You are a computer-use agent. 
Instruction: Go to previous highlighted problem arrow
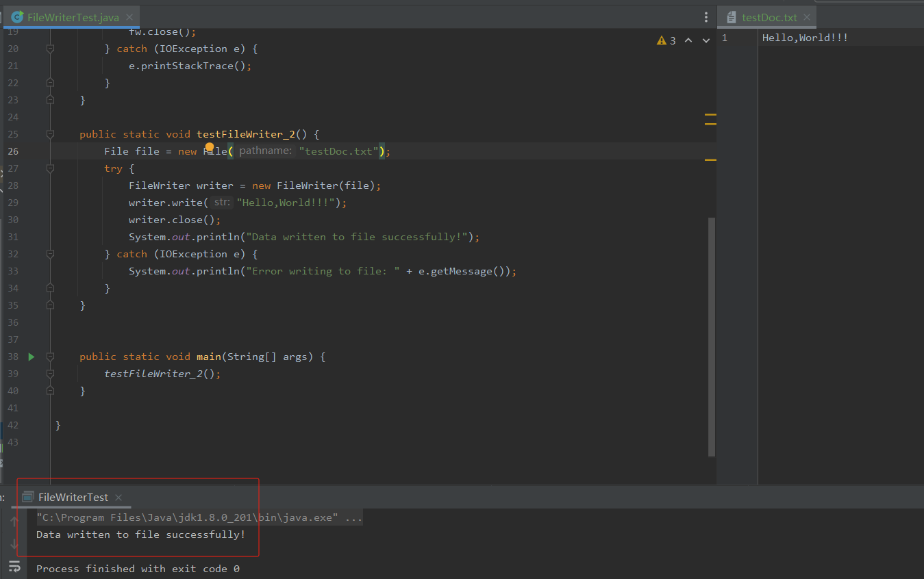[688, 40]
